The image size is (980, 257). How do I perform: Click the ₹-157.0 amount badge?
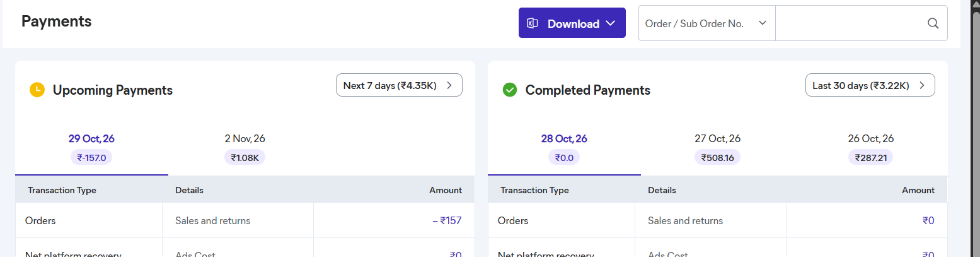coord(91,157)
